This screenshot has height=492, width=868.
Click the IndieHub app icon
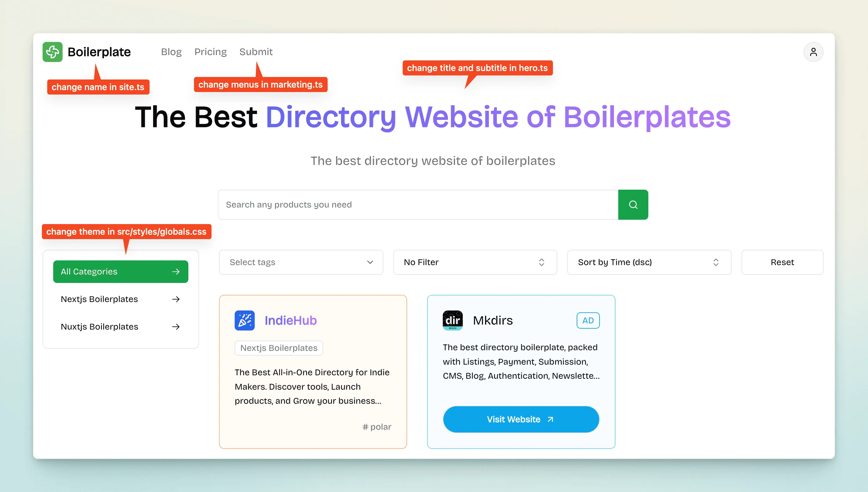(x=244, y=320)
